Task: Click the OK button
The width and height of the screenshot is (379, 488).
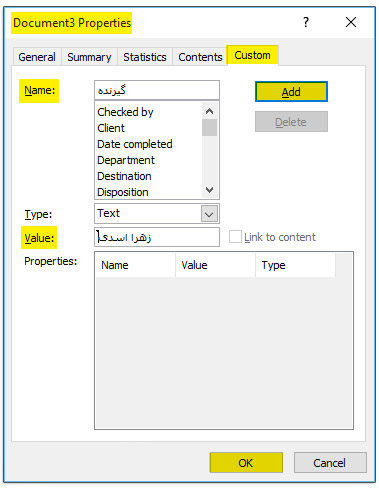Action: coord(246,463)
